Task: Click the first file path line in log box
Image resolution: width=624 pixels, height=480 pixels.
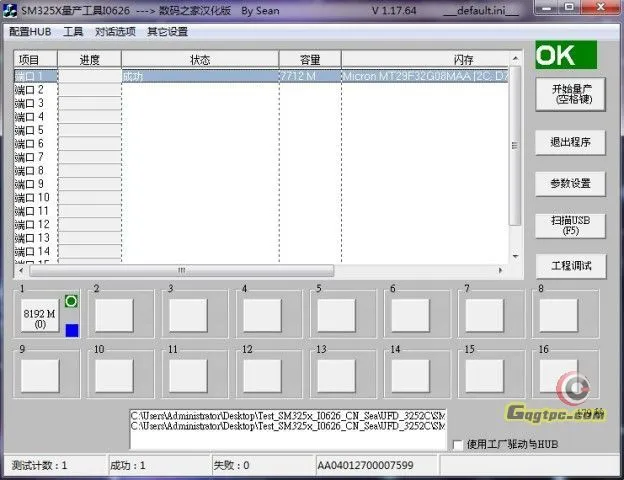Action: tap(288, 416)
